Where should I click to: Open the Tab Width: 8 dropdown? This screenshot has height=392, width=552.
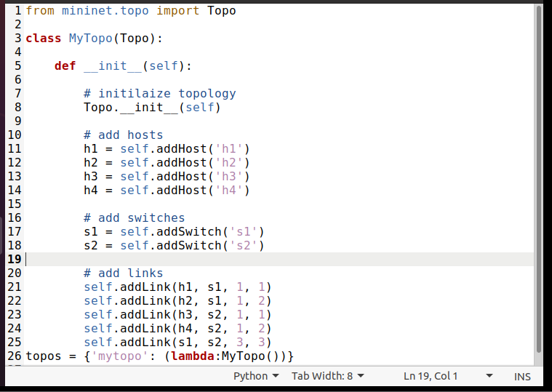(327, 376)
